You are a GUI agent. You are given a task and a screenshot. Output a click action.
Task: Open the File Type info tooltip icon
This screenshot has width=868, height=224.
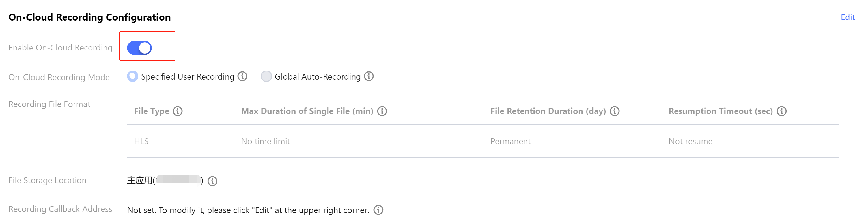click(x=178, y=111)
